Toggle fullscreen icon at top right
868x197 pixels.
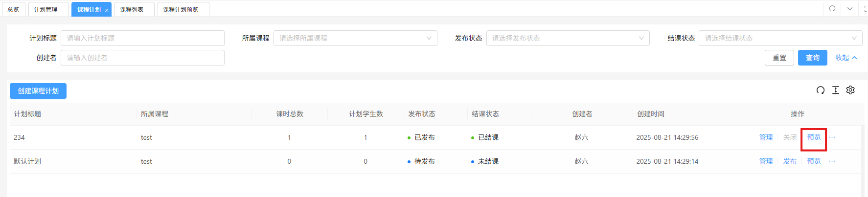[x=865, y=9]
